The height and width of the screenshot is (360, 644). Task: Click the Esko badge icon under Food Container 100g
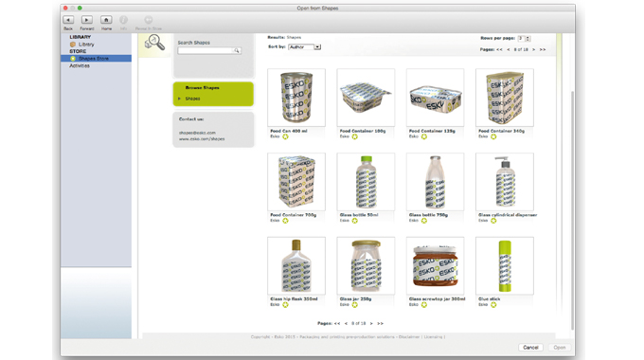point(355,136)
